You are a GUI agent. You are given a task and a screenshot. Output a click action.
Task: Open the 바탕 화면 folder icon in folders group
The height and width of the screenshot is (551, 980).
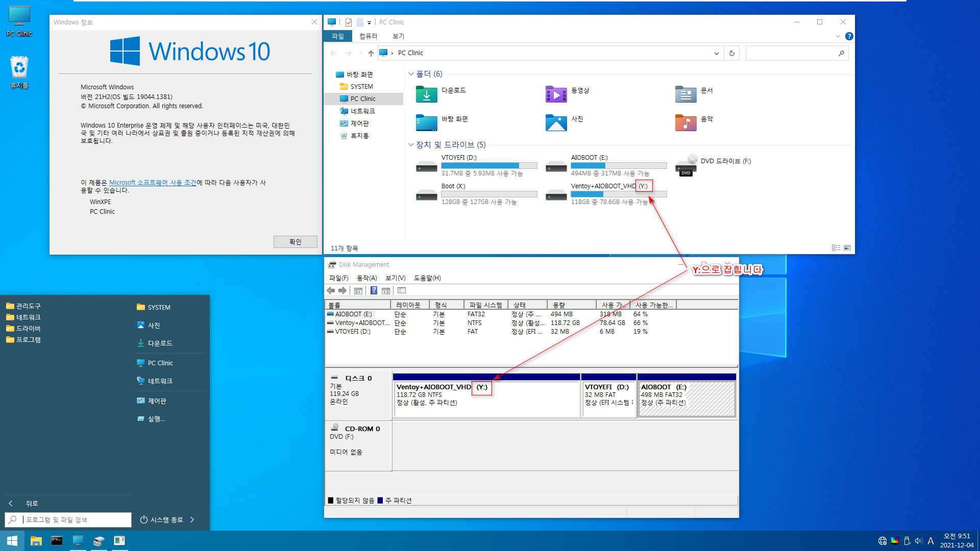[x=426, y=123]
